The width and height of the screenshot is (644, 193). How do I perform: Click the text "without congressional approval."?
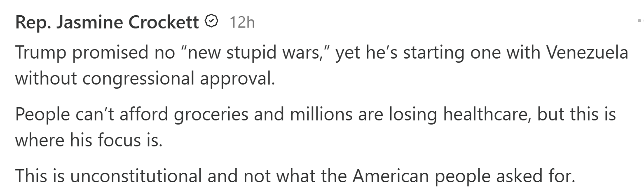[x=145, y=78]
